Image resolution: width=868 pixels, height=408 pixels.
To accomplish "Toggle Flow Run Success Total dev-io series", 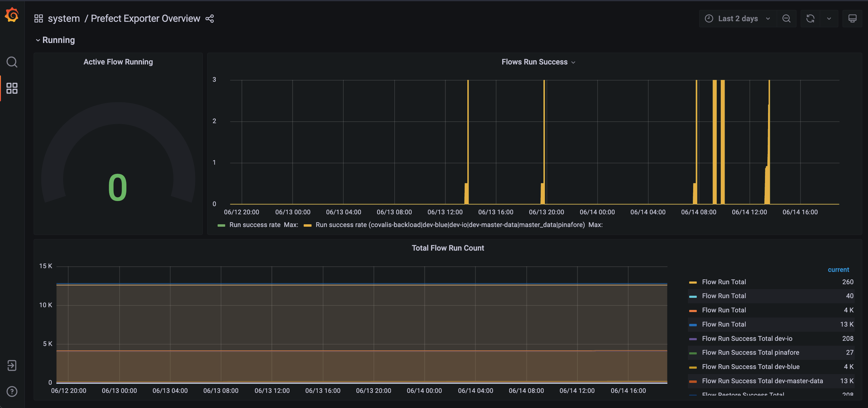I will coord(747,338).
